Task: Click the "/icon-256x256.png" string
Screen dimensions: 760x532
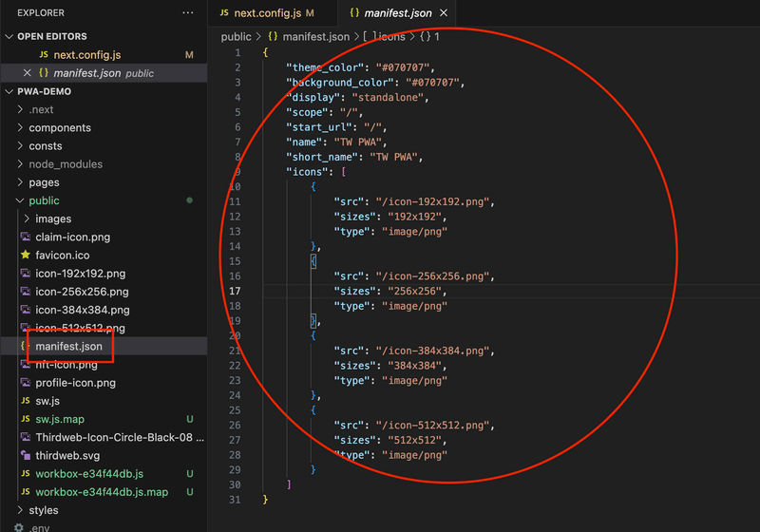Action: pos(432,276)
